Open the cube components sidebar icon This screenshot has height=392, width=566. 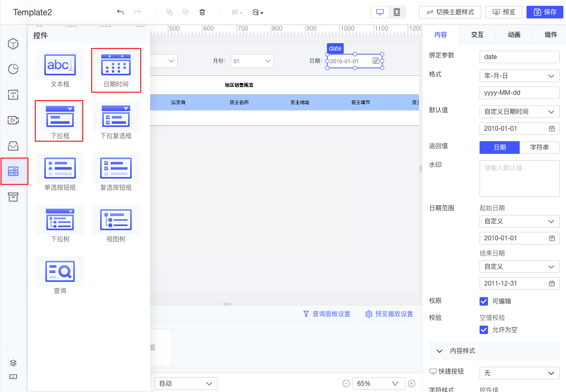coord(13,44)
